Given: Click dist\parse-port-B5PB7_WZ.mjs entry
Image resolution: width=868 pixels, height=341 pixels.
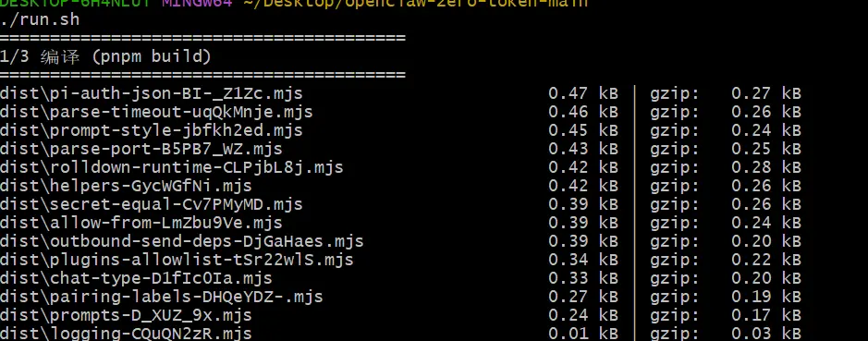Looking at the screenshot, I should pos(141,149).
